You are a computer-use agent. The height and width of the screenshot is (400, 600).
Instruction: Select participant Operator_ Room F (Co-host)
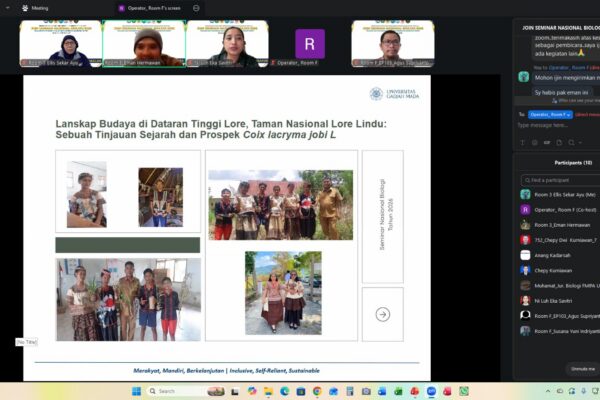(x=560, y=210)
